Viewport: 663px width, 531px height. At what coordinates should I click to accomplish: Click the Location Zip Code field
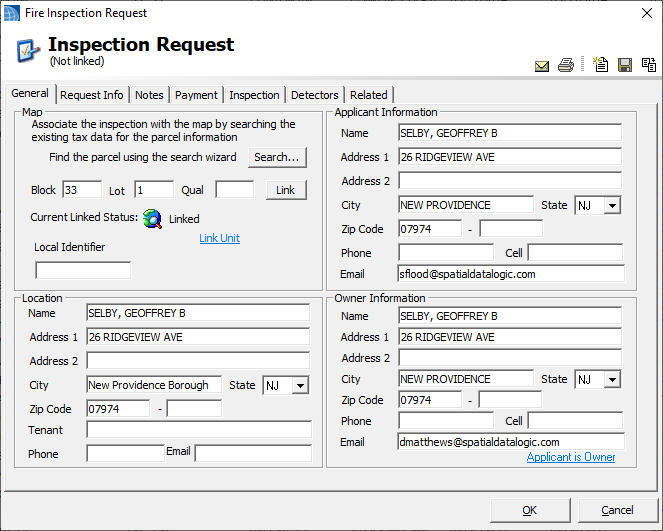click(118, 409)
